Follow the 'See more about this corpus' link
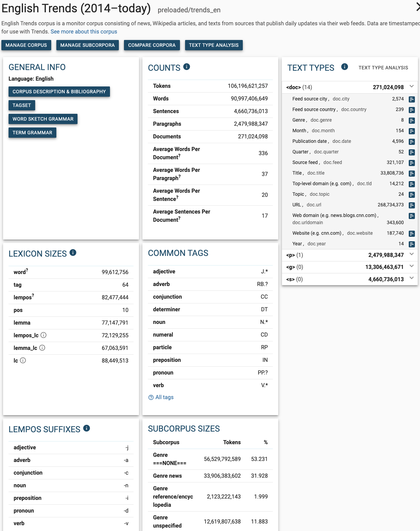The height and width of the screenshot is (531, 420). coord(84,31)
